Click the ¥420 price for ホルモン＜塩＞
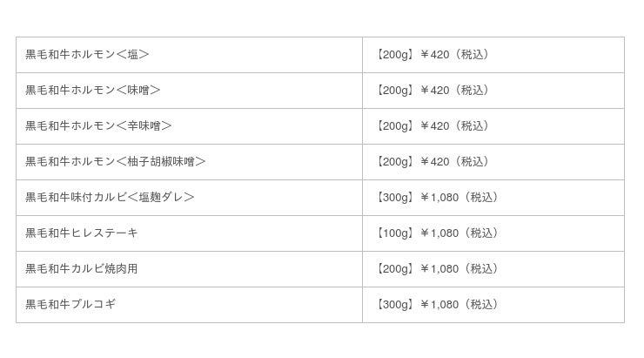This screenshot has height=358, width=644. pos(434,55)
